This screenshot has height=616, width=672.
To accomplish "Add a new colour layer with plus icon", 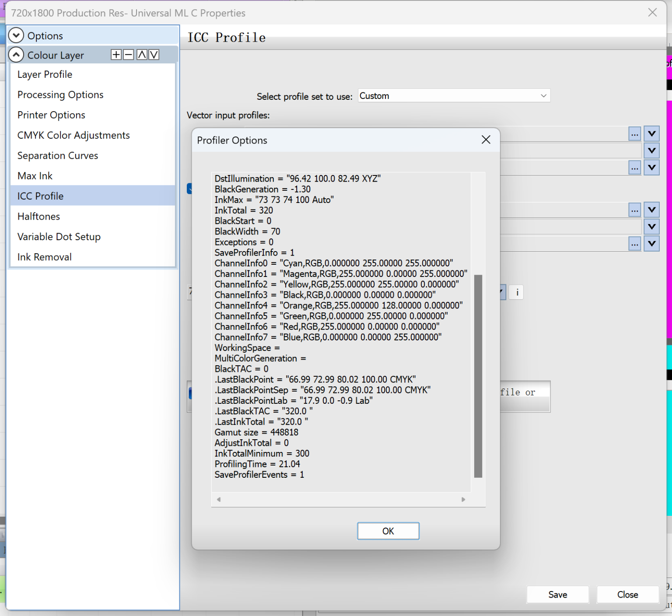I will tap(116, 55).
